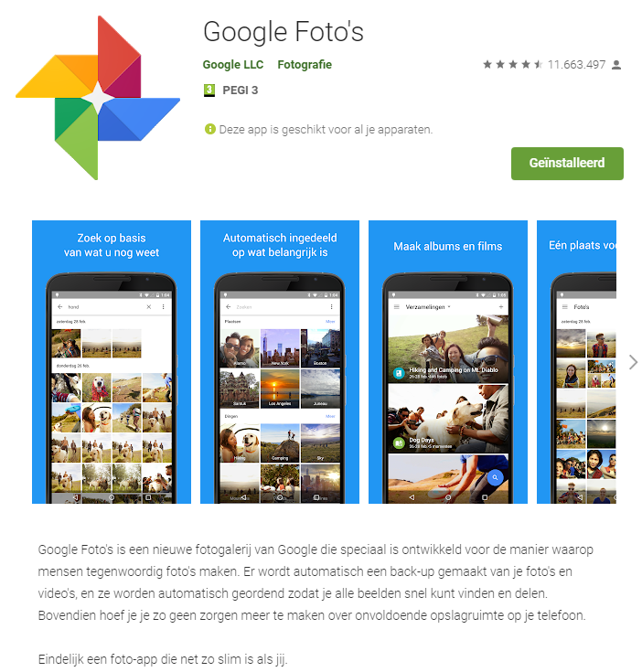Image resolution: width=642 pixels, height=672 pixels.
Task: Click the Google Foto's app title
Action: (284, 32)
